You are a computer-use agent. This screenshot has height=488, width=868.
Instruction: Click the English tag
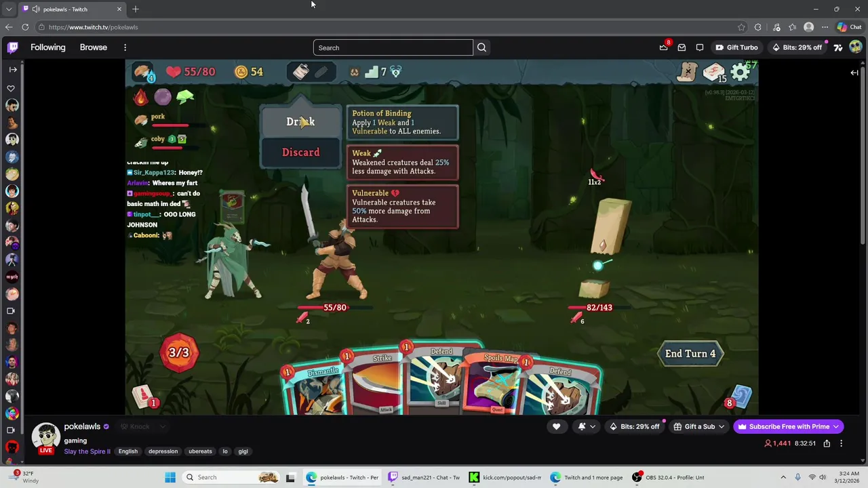pyautogui.click(x=128, y=451)
